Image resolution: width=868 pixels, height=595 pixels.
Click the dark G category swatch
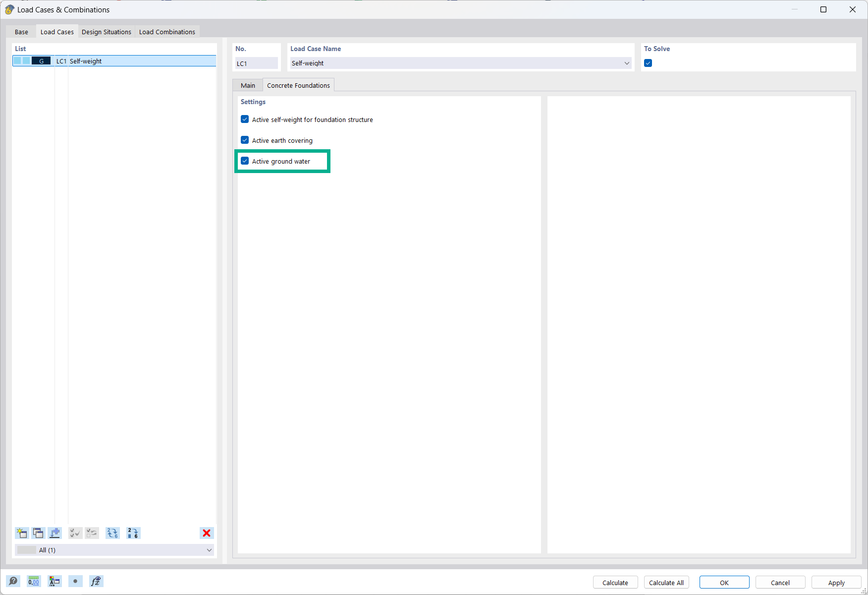[41, 61]
